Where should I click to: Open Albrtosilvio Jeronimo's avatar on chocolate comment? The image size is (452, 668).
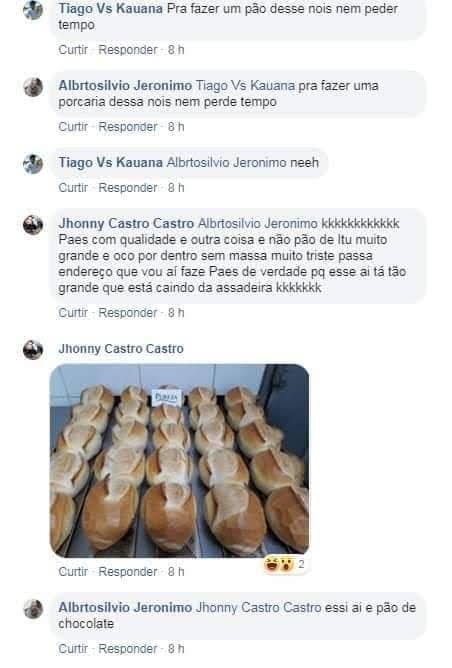(x=33, y=609)
